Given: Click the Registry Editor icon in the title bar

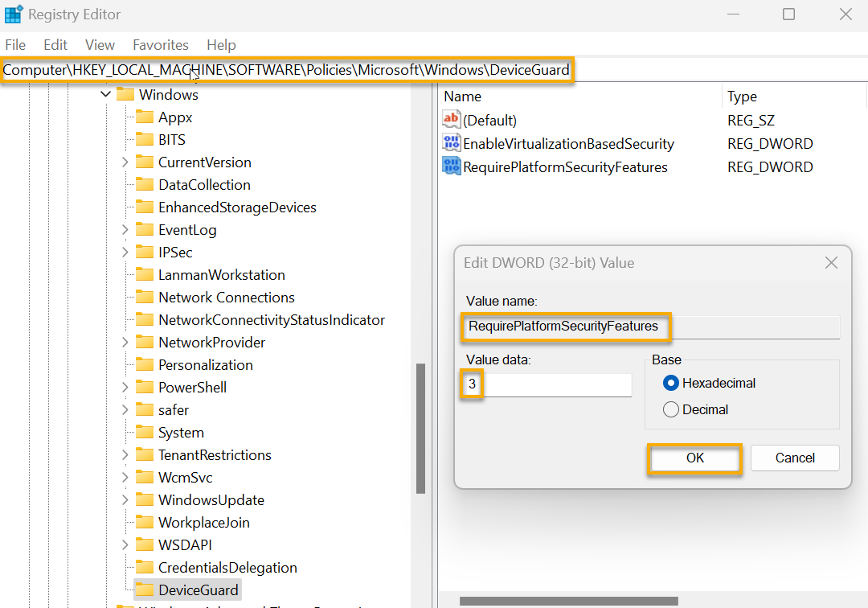Looking at the screenshot, I should tap(13, 14).
